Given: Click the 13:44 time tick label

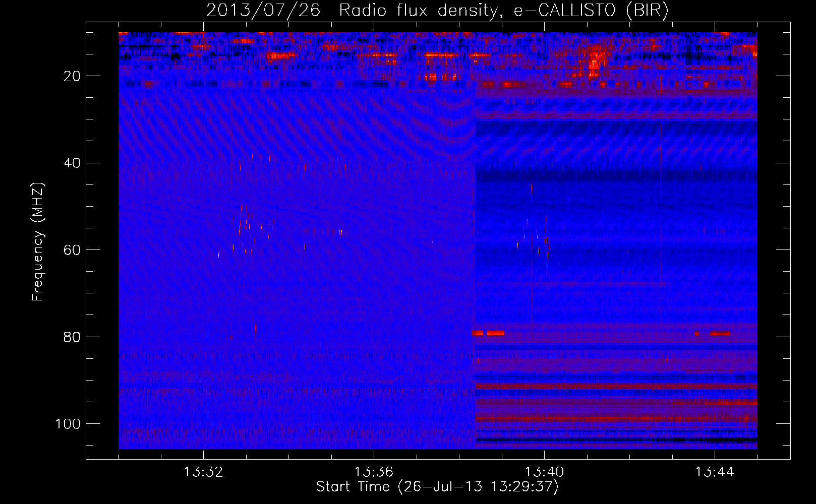Looking at the screenshot, I should (x=715, y=472).
